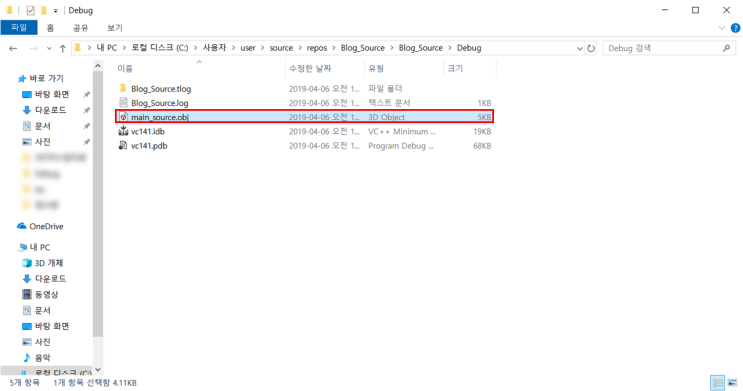Click the Properties checkmark icon in title bar
This screenshot has width=743, height=391.
coord(30,10)
